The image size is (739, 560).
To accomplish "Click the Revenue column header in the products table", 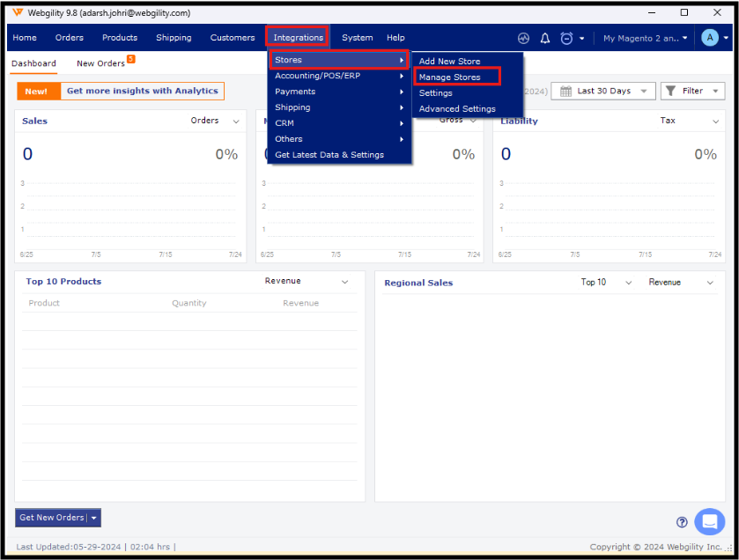I will click(300, 303).
